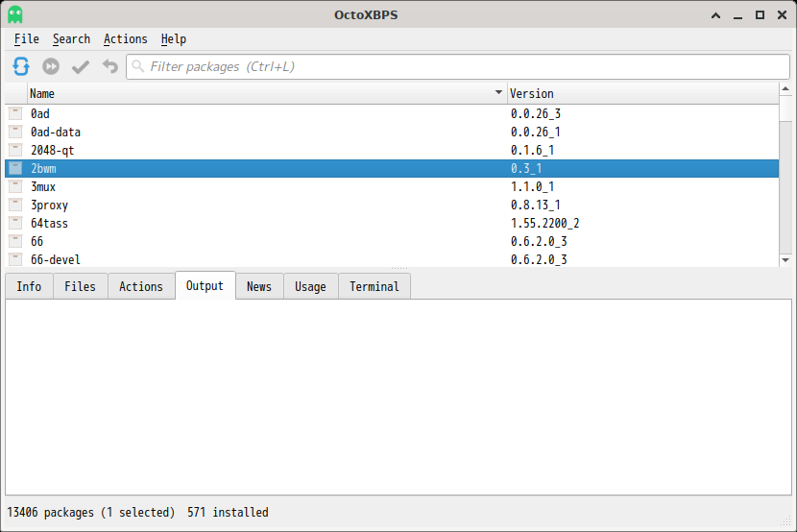
Task: Show the Usage tab
Action: coord(310,286)
